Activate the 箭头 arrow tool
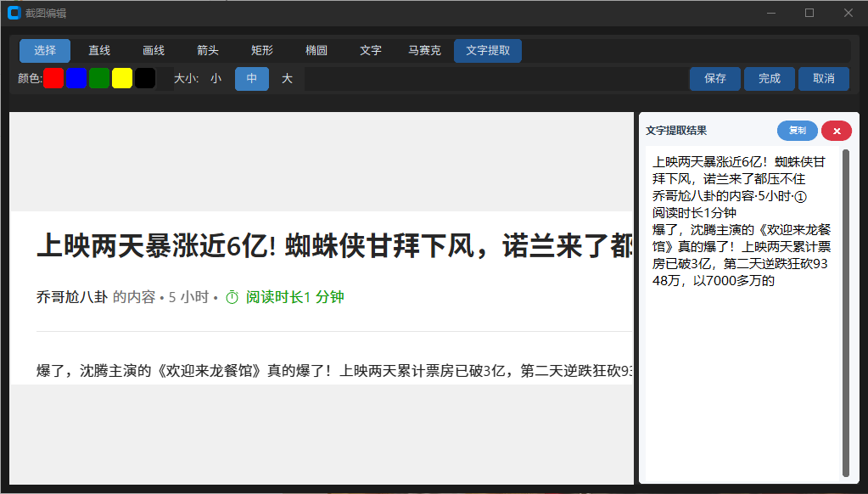Image resolution: width=868 pixels, height=494 pixels. point(208,50)
